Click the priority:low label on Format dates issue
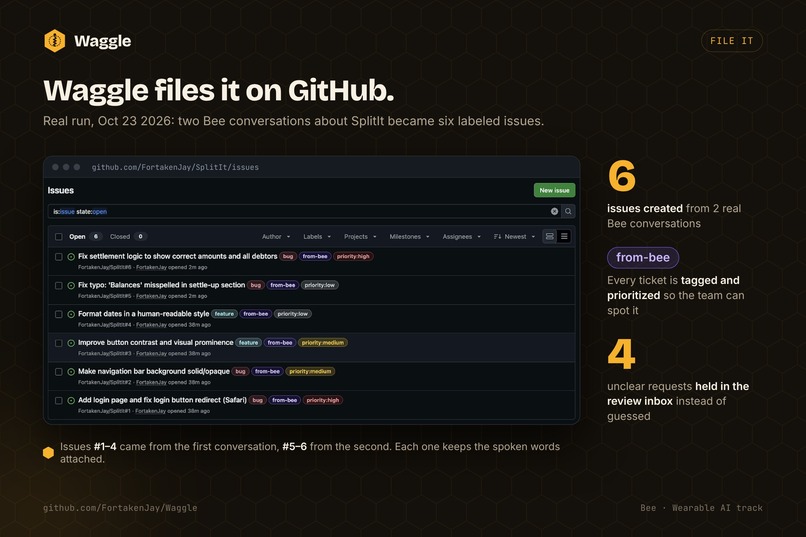806x537 pixels. (x=292, y=313)
